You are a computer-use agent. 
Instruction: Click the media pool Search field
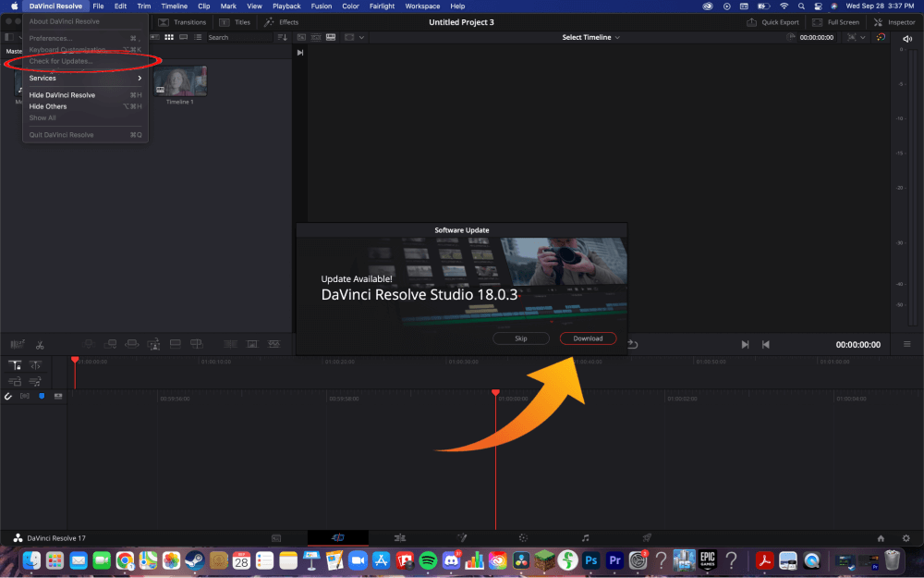coord(238,37)
